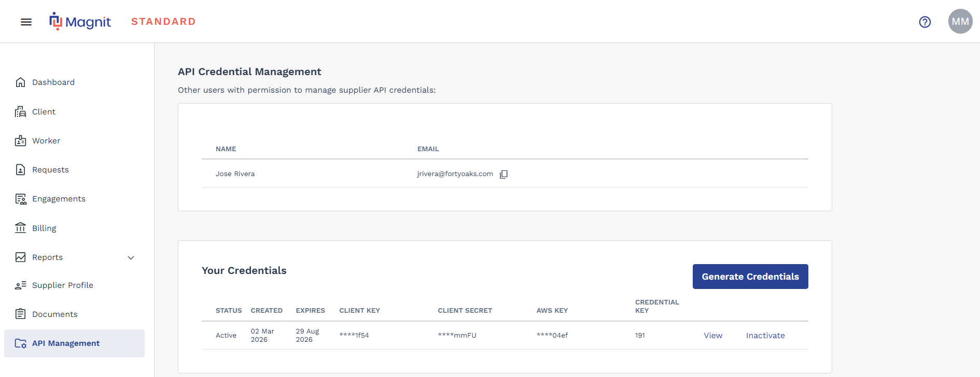This screenshot has width=980, height=377.
Task: Click the Engagements sidebar icon
Action: coord(21,199)
